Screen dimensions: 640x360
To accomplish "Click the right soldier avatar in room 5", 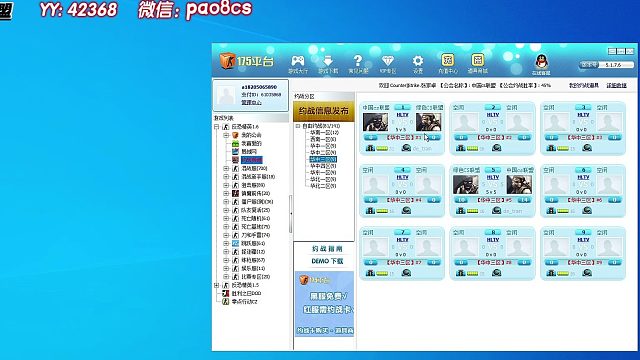I will pyautogui.click(x=519, y=184).
